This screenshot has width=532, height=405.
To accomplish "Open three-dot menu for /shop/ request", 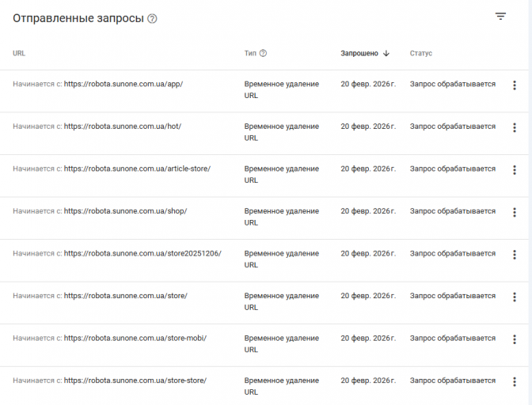I will 515,212.
